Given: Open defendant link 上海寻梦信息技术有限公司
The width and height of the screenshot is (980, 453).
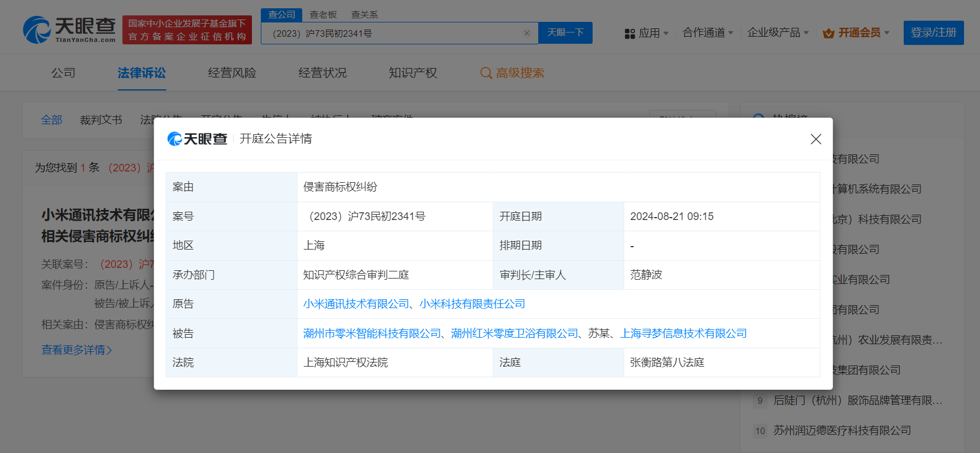Looking at the screenshot, I should (x=683, y=334).
